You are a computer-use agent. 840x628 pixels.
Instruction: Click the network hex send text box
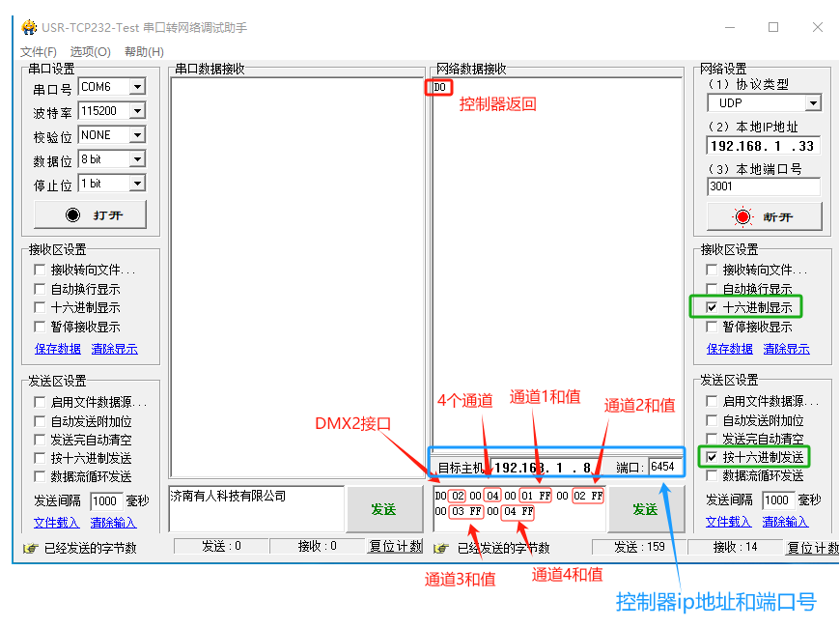[x=518, y=508]
